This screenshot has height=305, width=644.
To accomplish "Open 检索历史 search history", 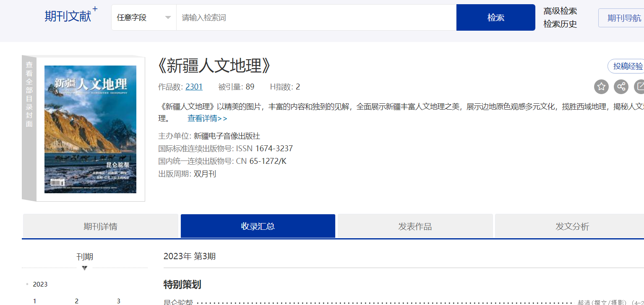I will pos(560,24).
